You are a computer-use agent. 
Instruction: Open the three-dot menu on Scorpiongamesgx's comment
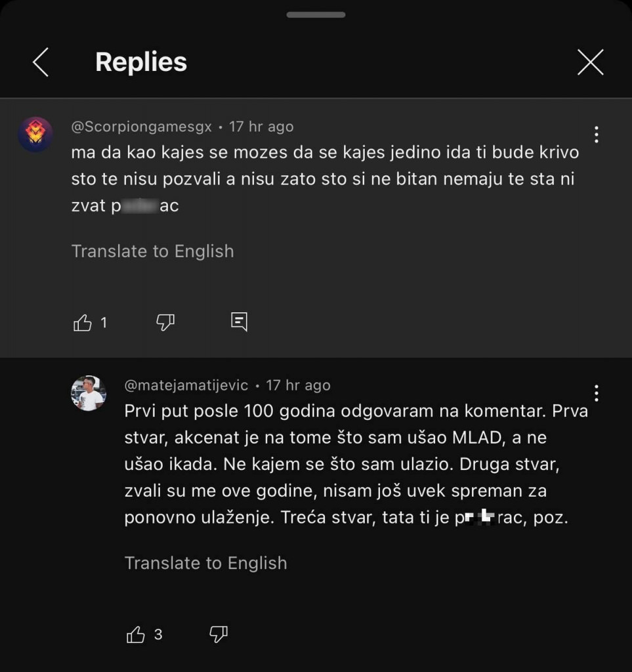pos(597,134)
